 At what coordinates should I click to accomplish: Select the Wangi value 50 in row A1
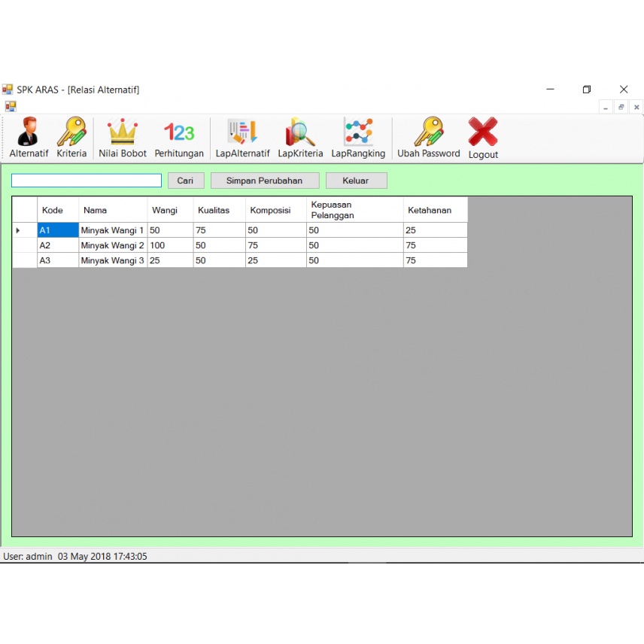point(170,230)
